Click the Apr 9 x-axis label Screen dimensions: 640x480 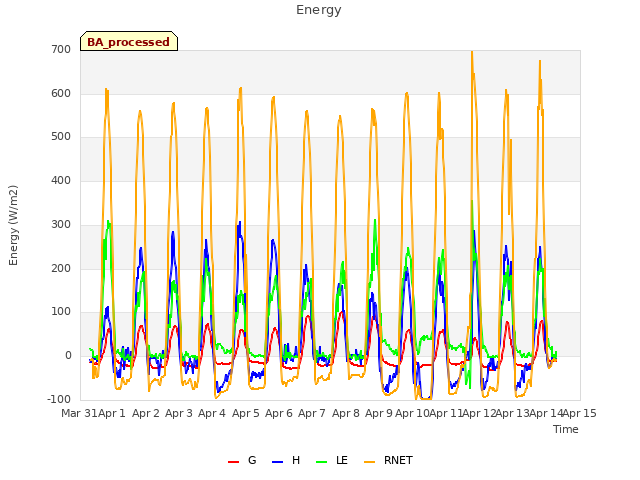pyautogui.click(x=379, y=413)
